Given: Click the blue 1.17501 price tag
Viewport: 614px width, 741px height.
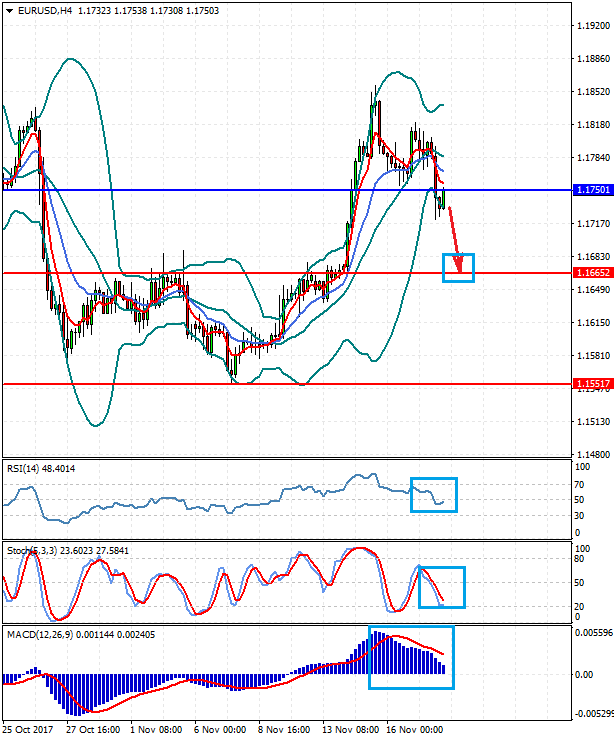Looking at the screenshot, I should tap(591, 190).
